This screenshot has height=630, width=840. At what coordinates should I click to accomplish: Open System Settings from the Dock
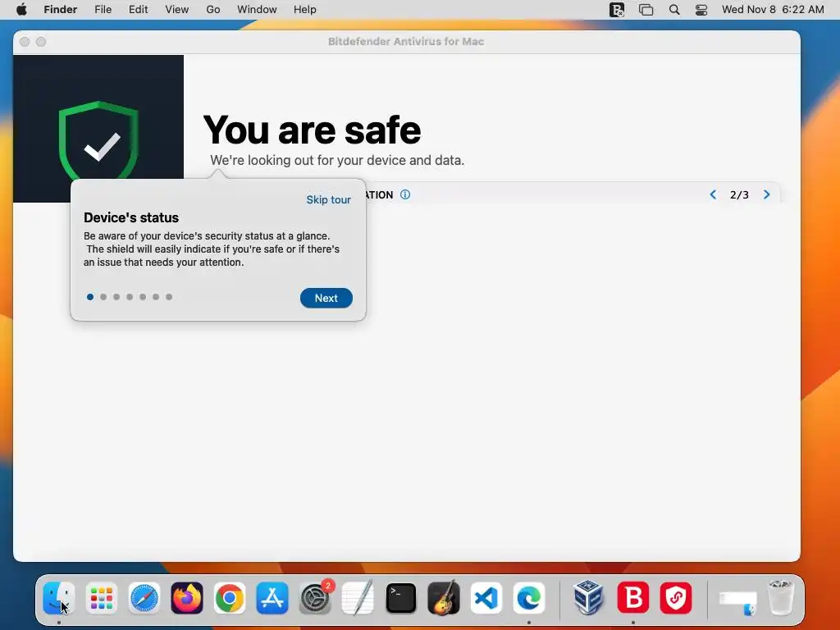pyautogui.click(x=315, y=598)
